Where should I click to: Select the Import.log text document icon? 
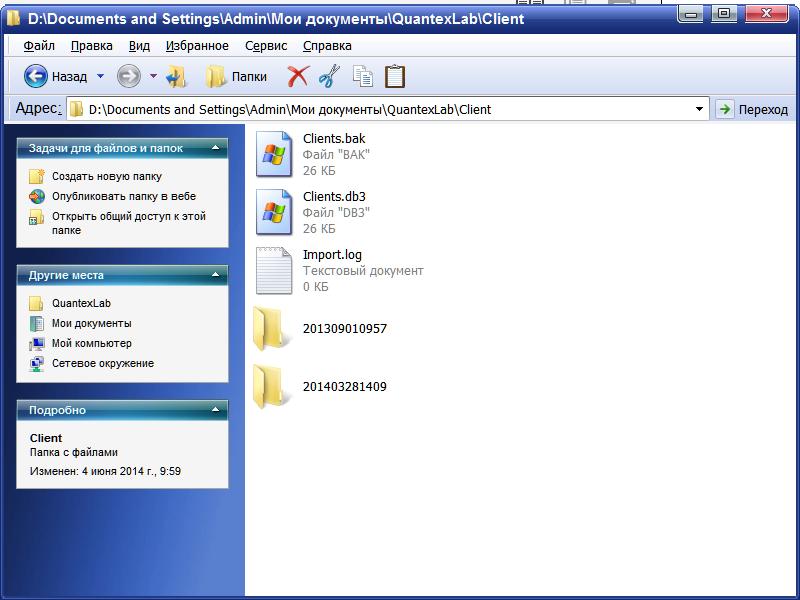[x=274, y=270]
